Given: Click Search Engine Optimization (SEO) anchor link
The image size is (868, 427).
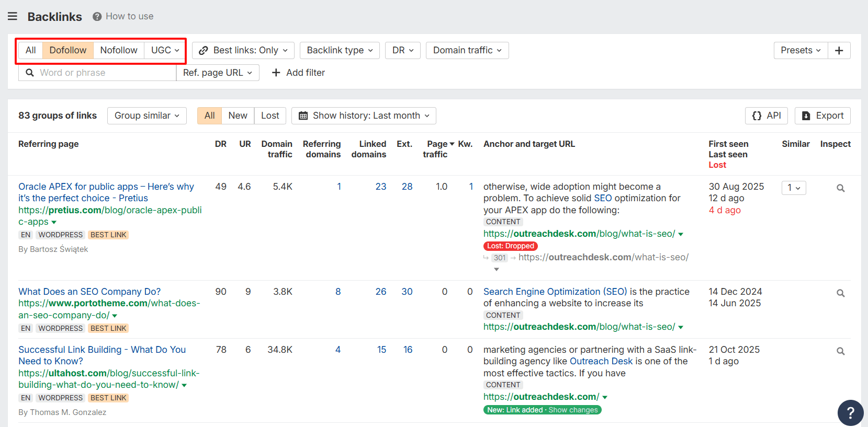Looking at the screenshot, I should [555, 292].
